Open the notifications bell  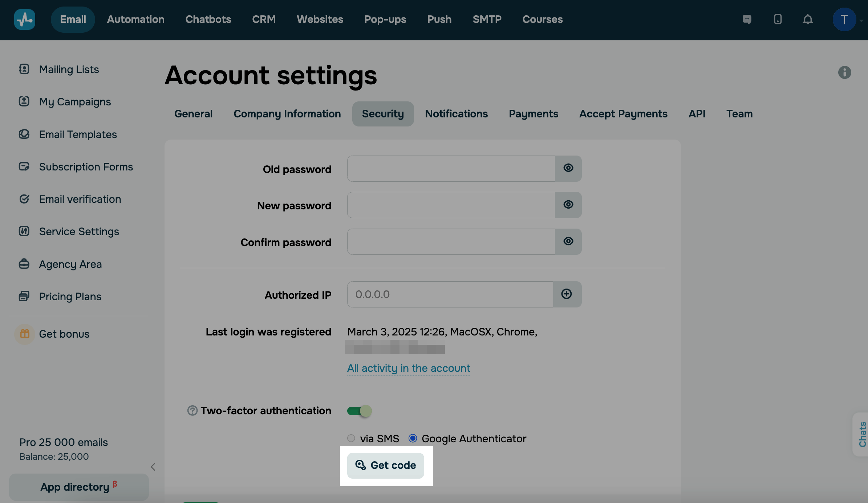808,20
